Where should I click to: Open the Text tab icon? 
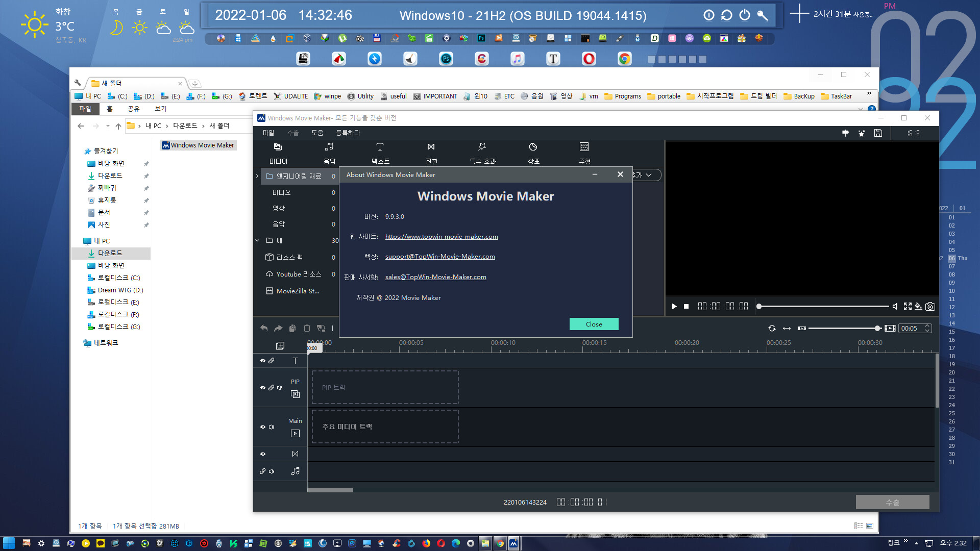coord(380,147)
